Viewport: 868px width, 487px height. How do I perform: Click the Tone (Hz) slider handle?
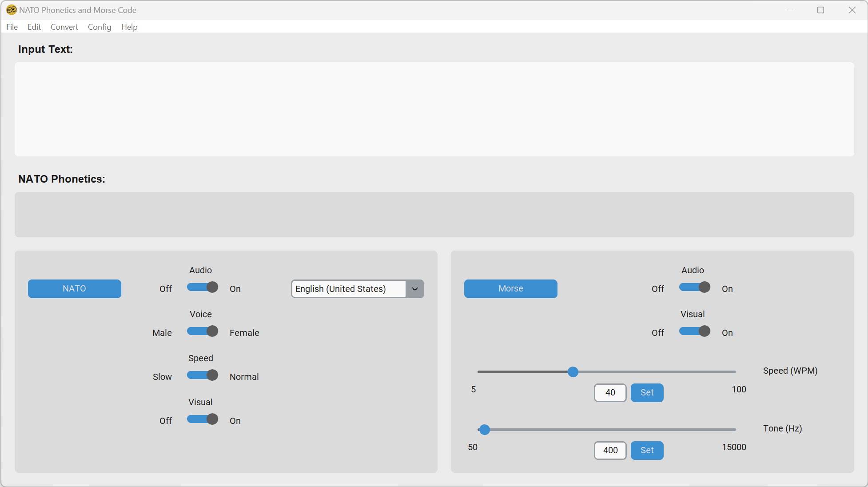coord(485,430)
